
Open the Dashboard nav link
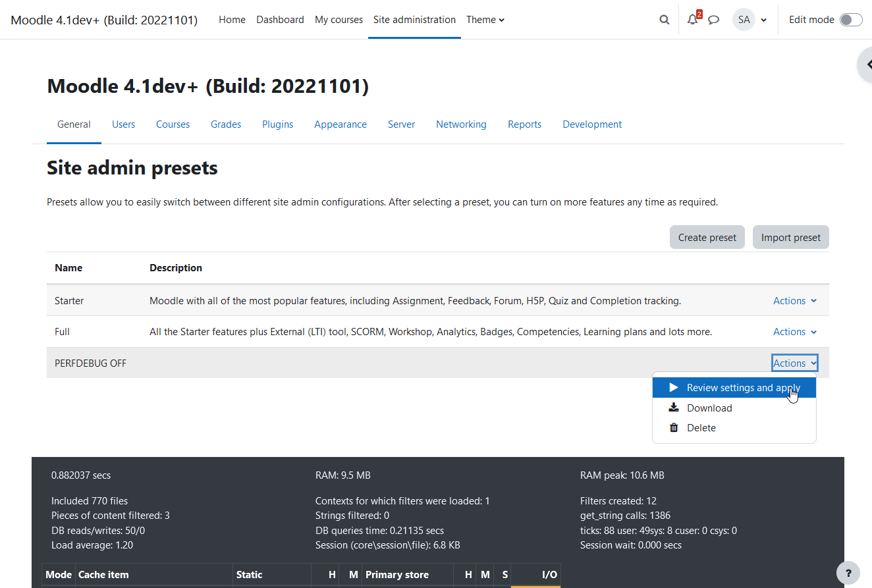[280, 20]
